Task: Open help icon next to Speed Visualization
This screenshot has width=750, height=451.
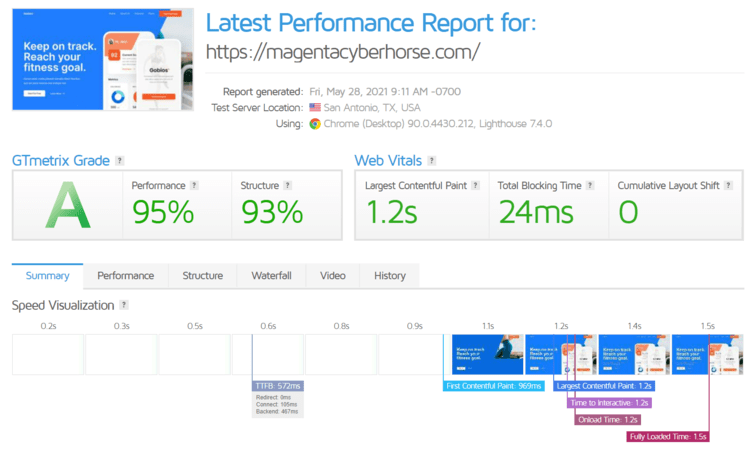Action: (124, 305)
